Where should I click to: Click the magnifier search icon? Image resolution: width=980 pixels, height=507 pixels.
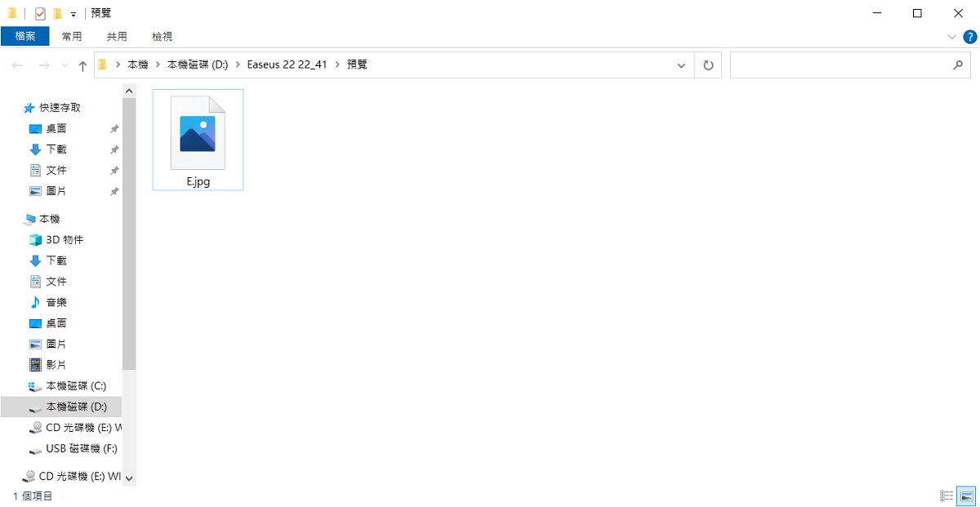coord(959,65)
